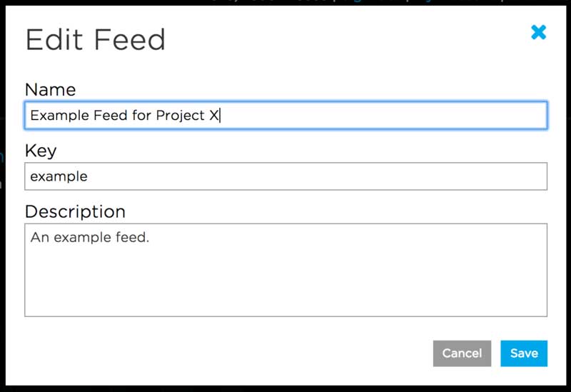Screen dimensions: 571x392
Task: Click the text 'example' in the Key field
Action: tap(59, 176)
